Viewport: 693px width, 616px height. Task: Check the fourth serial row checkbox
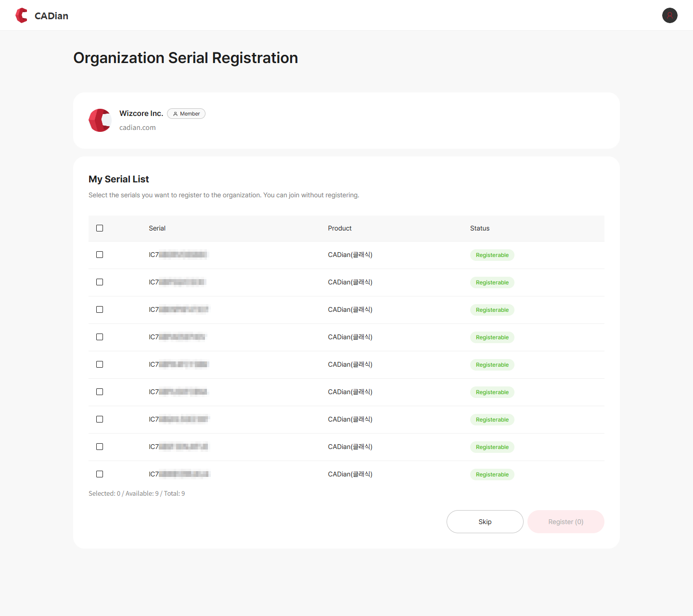100,337
